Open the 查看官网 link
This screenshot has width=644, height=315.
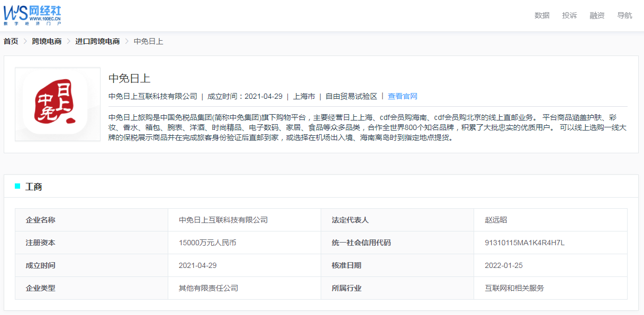(403, 96)
